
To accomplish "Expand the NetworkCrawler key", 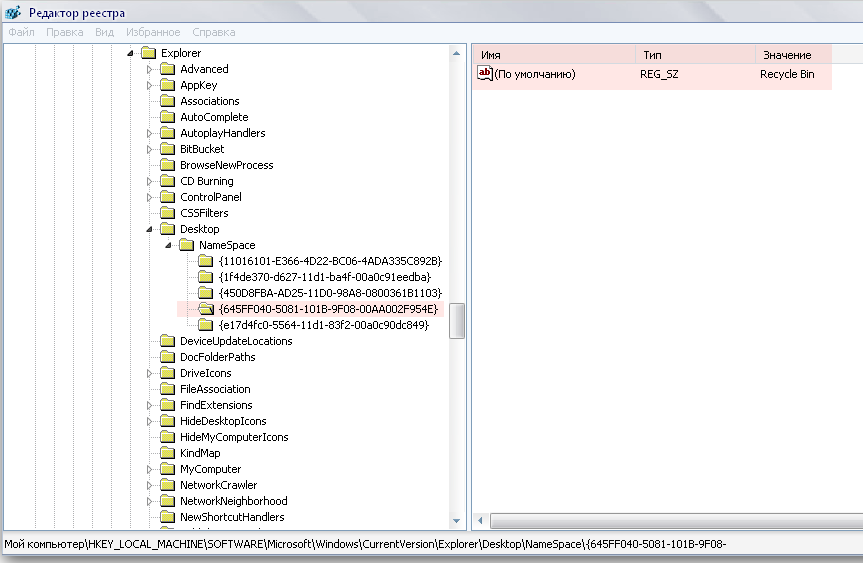I will tap(149, 485).
